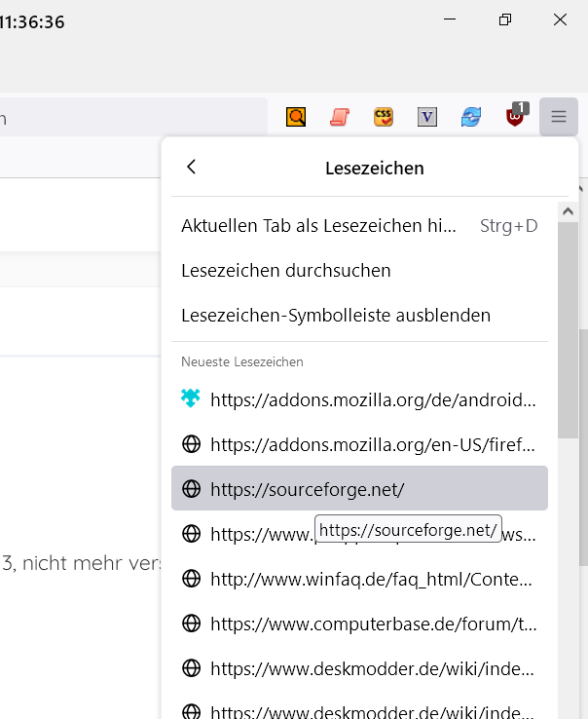Click the V validator extension icon
Screen dimensions: 588x719
point(426,117)
